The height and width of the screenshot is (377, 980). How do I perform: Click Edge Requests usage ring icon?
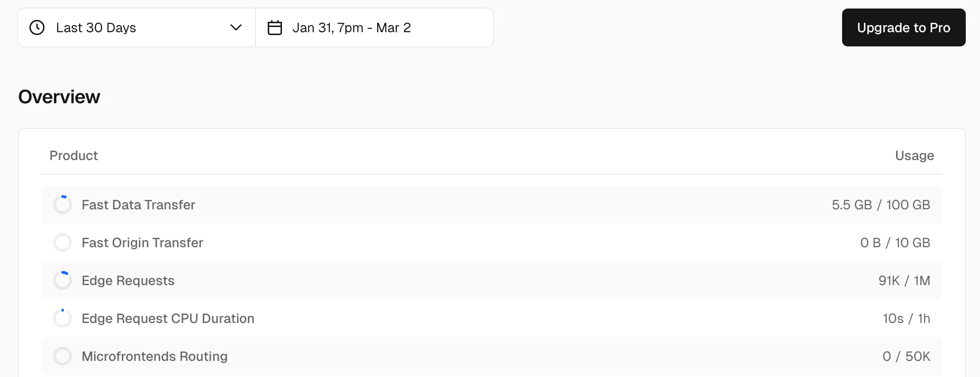(x=63, y=280)
